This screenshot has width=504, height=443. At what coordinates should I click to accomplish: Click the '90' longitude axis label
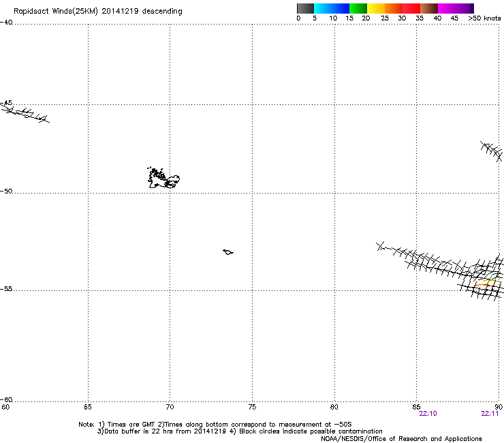[499, 407]
